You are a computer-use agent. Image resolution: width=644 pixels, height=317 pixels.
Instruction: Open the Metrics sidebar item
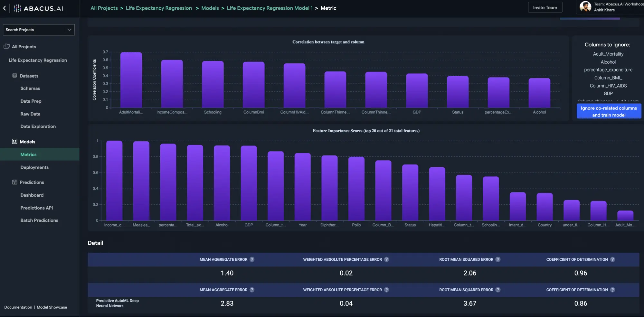tap(28, 154)
